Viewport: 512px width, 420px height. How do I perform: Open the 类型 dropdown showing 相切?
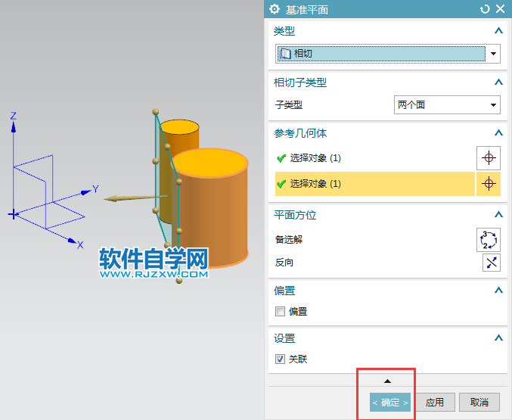pos(387,54)
